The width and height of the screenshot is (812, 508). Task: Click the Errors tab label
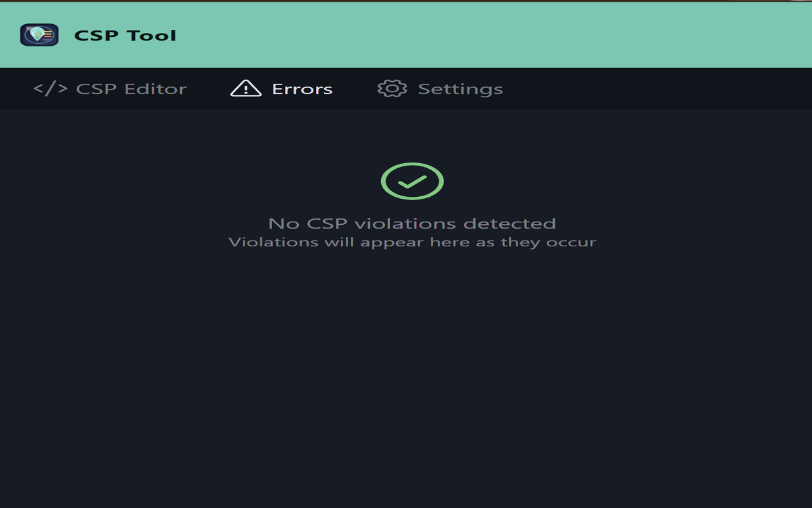coord(302,88)
